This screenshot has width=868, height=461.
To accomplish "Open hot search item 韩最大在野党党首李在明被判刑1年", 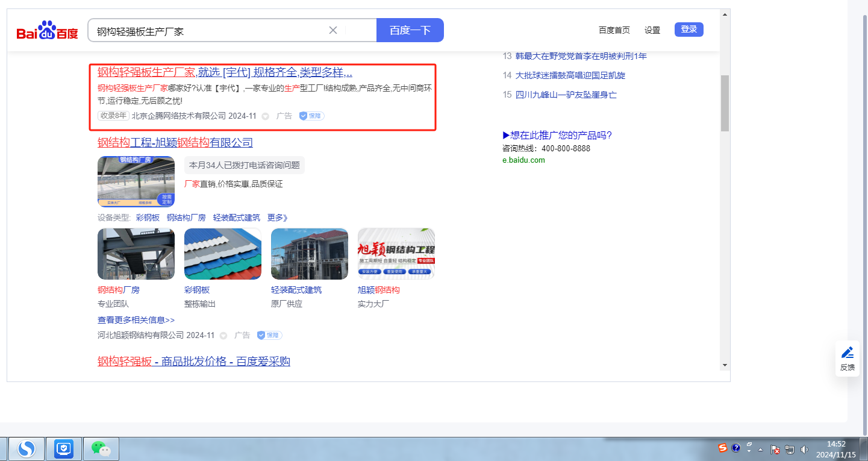I will (x=581, y=56).
